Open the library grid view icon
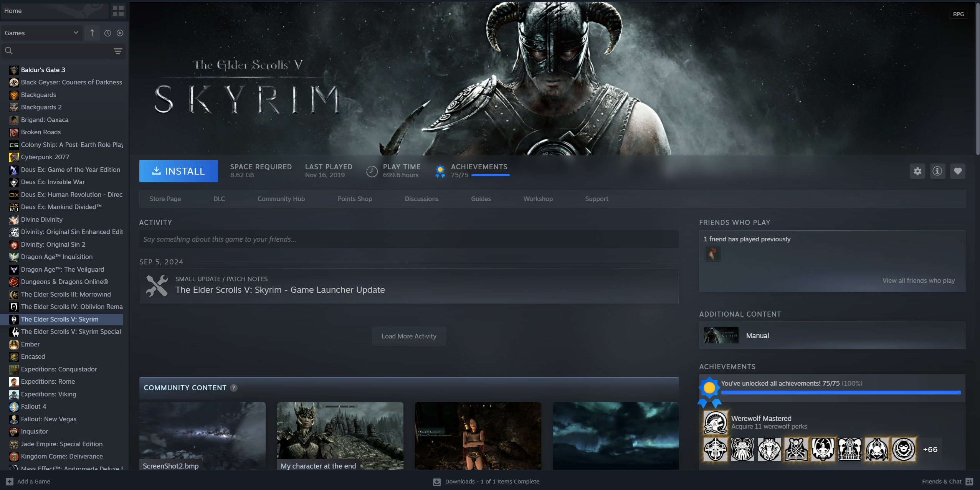Image resolution: width=980 pixels, height=490 pixels. point(118,11)
